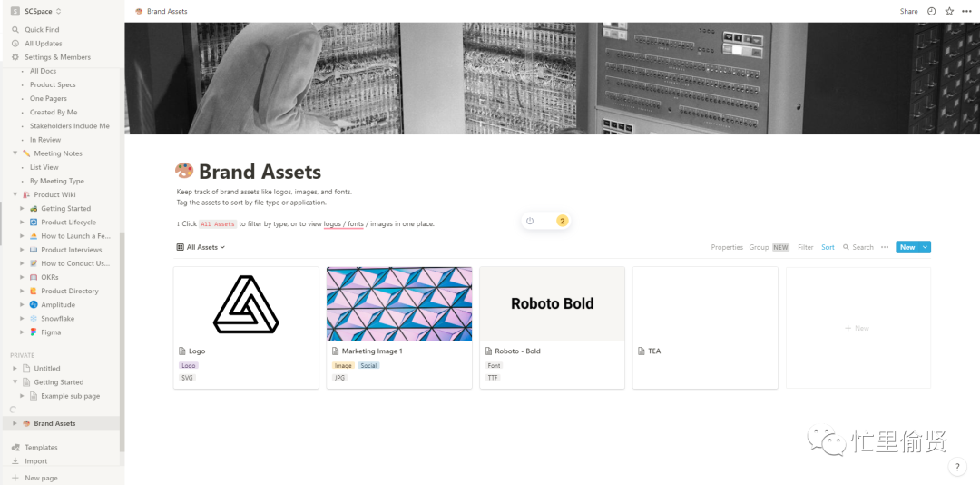Click the Share button

(908, 12)
